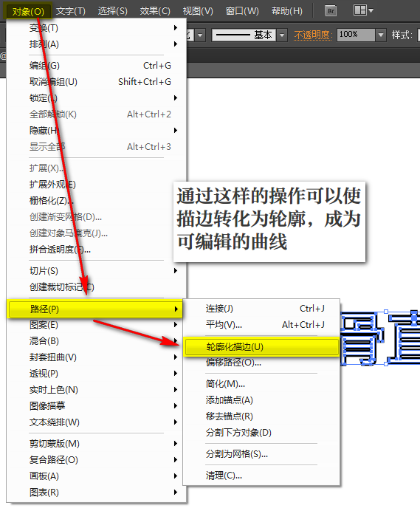Screen dimensions: 420x511
Task: Choose 清理(C)... menu item
Action: pos(261,476)
